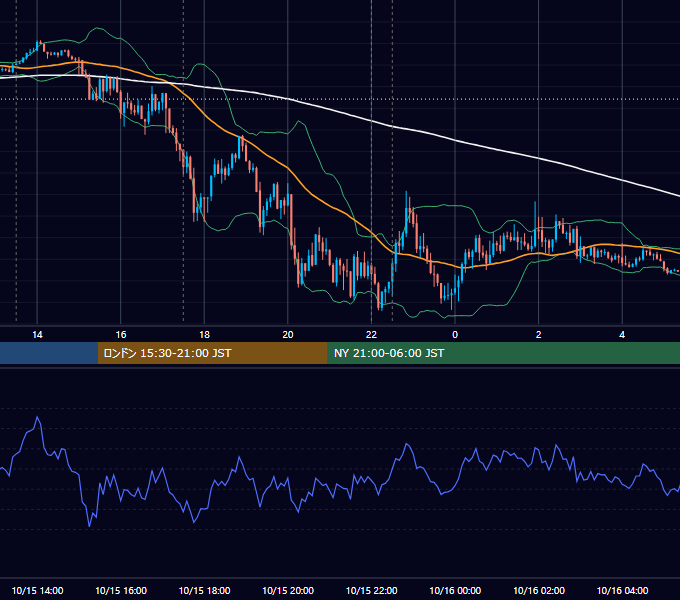
Task: Click the 18 hour label on price chart axis
Action: click(204, 334)
